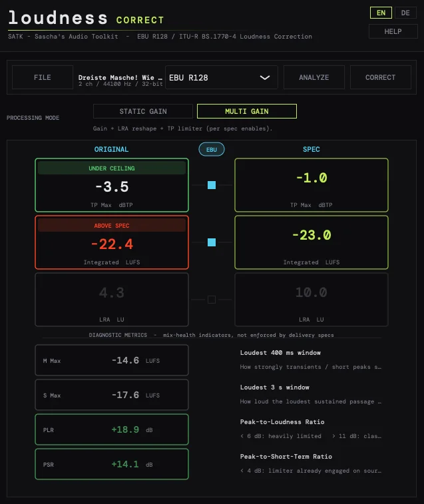Screen dimensions: 424x504
Task: Click the EBU pill badge
Action: tap(212, 149)
